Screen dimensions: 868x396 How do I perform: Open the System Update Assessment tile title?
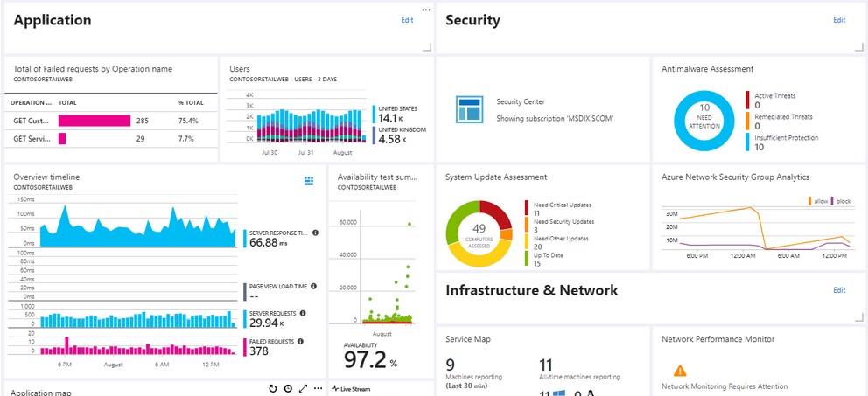(496, 177)
